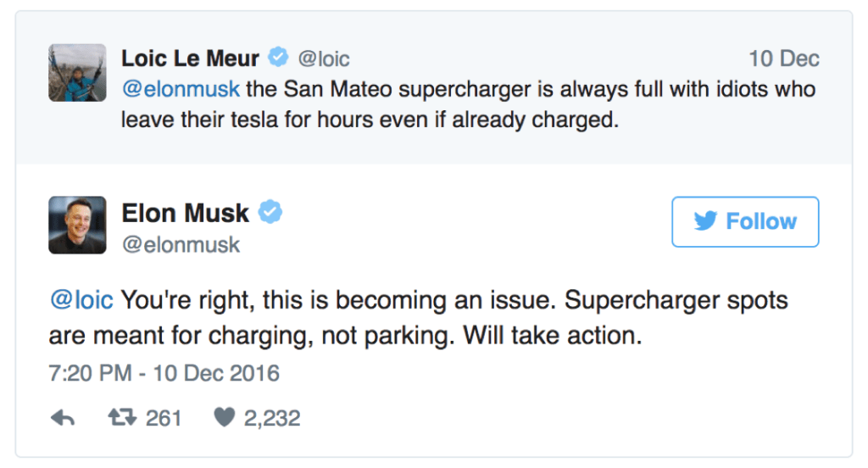Click the @loic handle beside Loic's name

click(x=323, y=59)
